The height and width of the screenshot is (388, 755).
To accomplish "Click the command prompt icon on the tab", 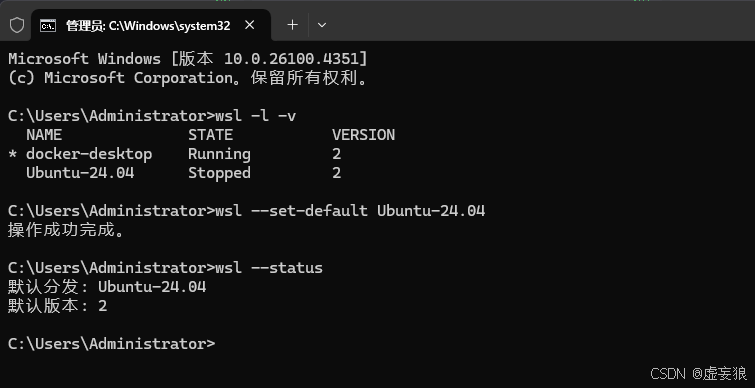I will tap(48, 26).
